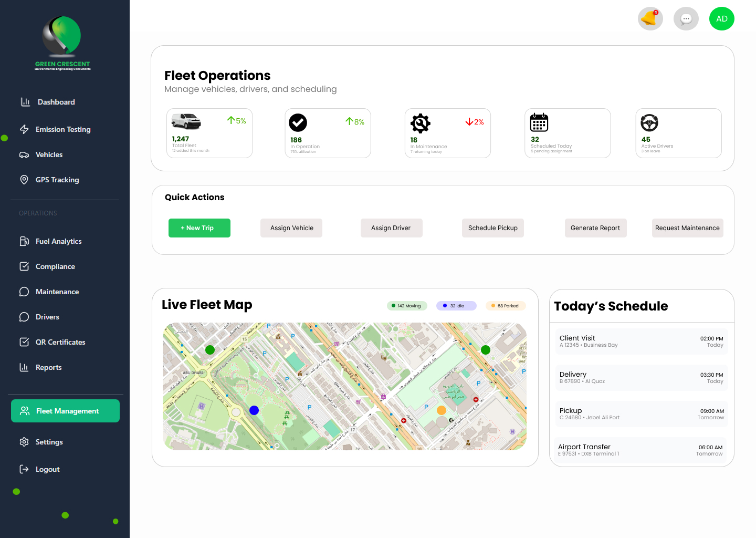Click the notification bell icon

650,18
